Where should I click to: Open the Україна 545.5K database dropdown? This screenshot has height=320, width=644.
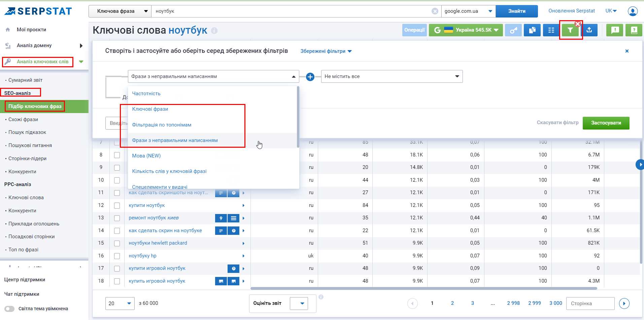coord(466,30)
